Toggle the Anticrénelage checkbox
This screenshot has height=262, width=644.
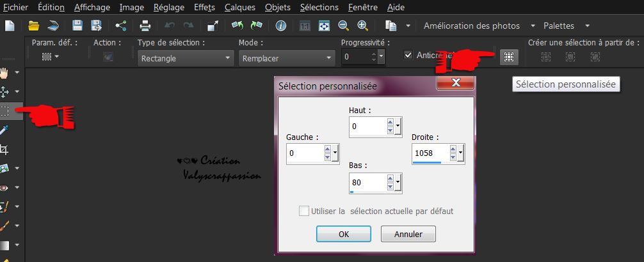408,56
